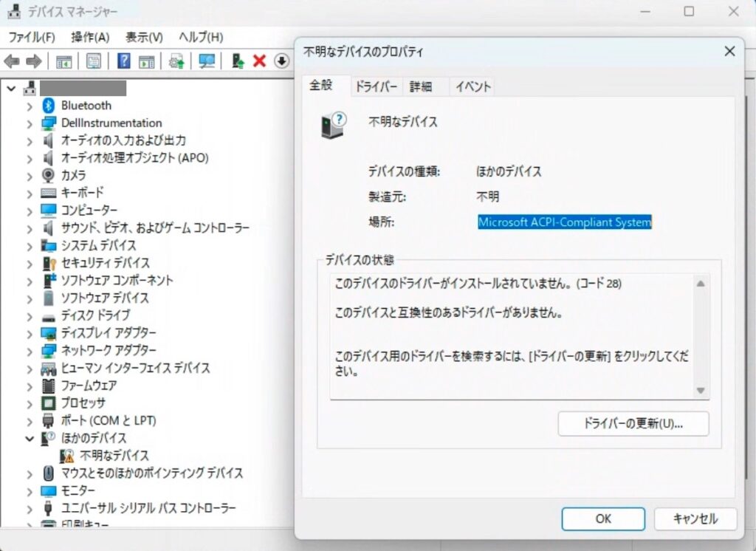Switch to the イベント tab
This screenshot has width=756, height=551.
click(x=472, y=86)
